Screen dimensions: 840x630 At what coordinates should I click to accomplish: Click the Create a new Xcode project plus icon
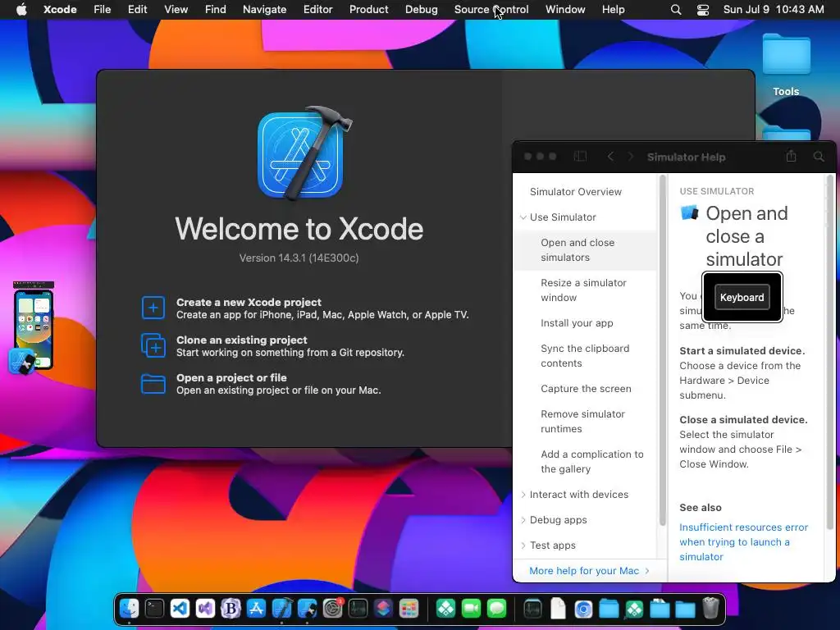coord(153,308)
